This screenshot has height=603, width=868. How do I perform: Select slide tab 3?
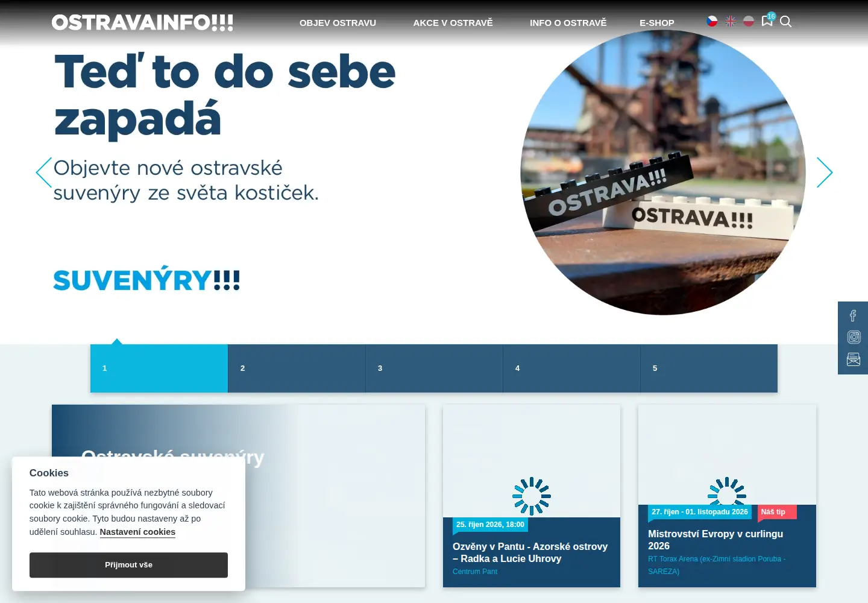pos(434,368)
